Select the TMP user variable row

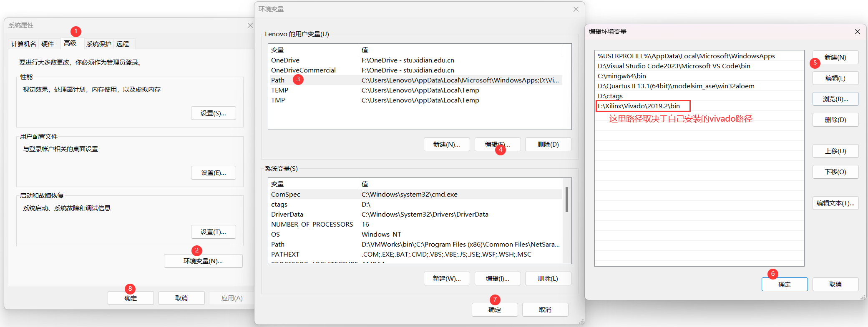(415, 100)
